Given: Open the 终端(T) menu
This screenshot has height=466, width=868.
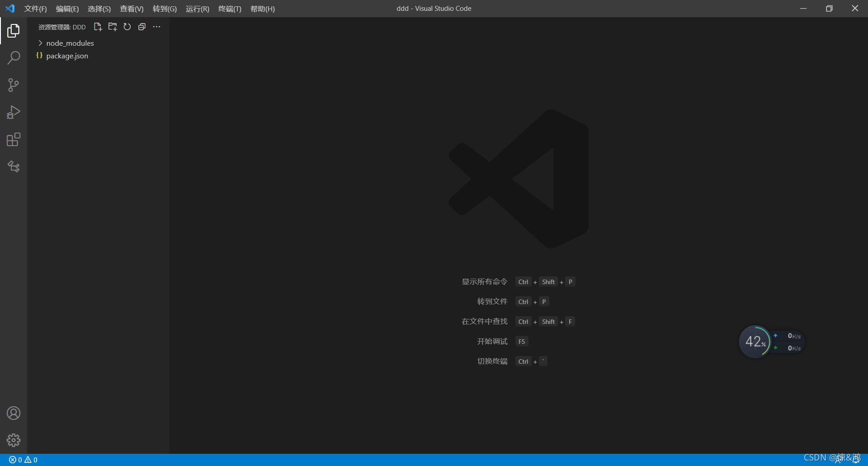Looking at the screenshot, I should coord(230,9).
